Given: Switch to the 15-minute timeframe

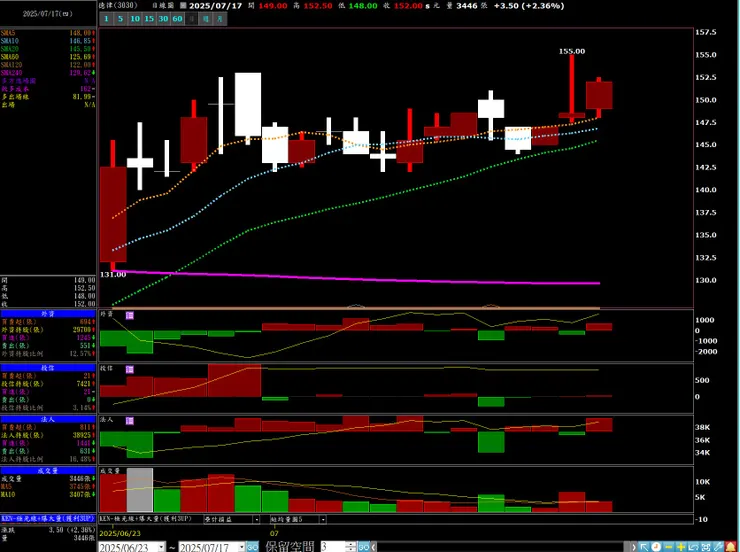Looking at the screenshot, I should tap(149, 19).
